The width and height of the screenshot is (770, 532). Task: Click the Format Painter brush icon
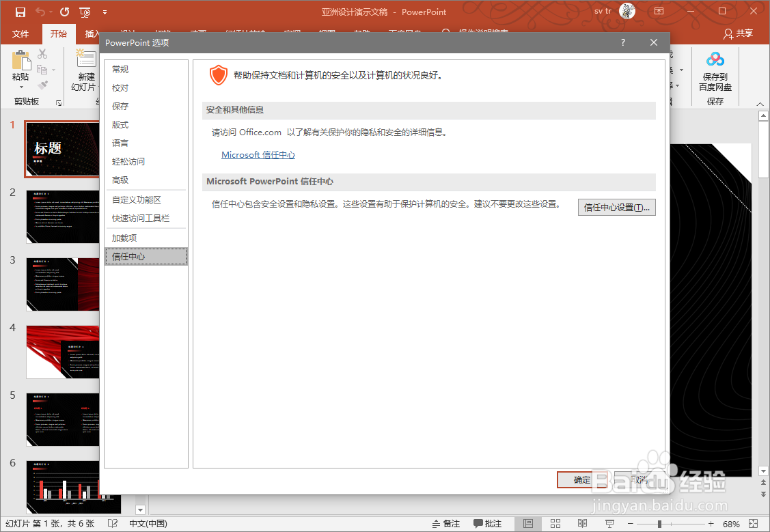[42, 85]
